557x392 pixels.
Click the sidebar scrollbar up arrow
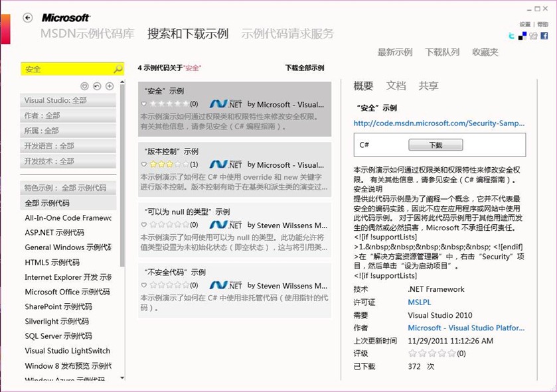[x=122, y=82]
